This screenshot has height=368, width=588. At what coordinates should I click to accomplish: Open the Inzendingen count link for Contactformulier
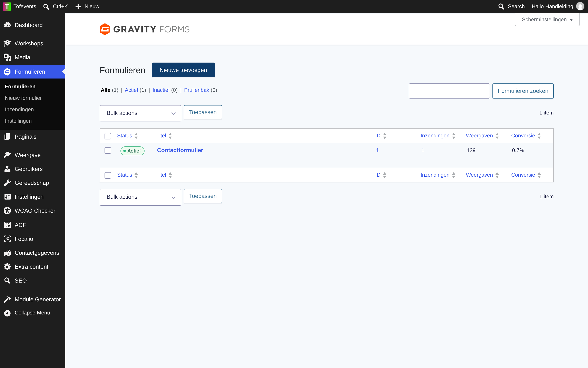pos(423,150)
